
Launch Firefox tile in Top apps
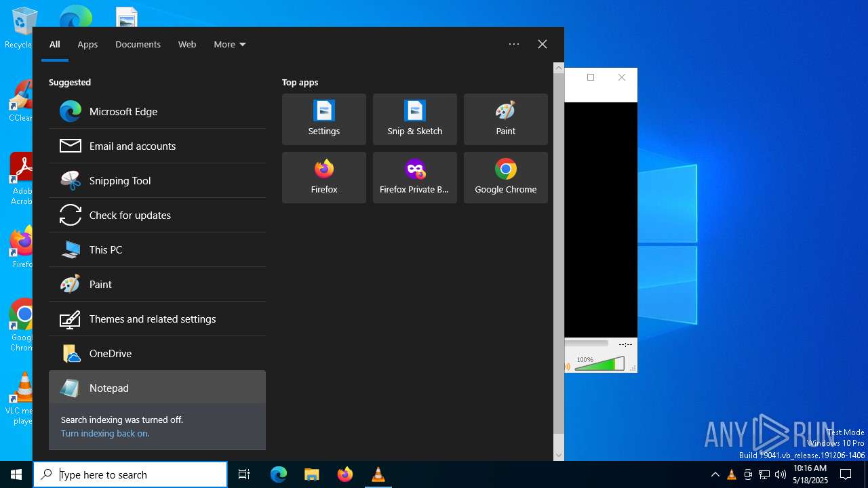(x=324, y=178)
